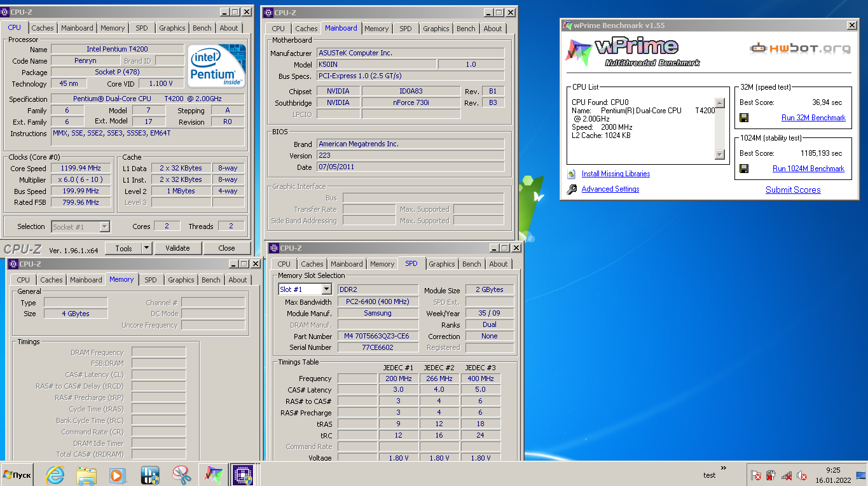Click the save icon under 32M speed test

(x=744, y=118)
